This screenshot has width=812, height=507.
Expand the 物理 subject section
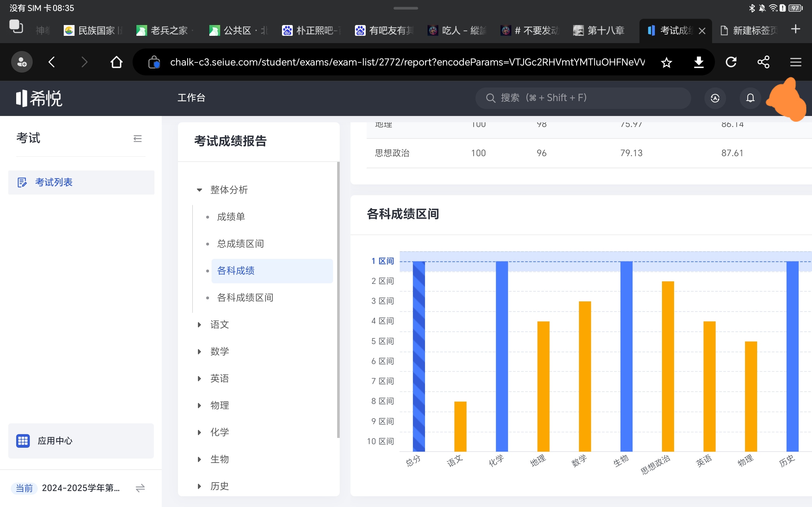click(199, 405)
